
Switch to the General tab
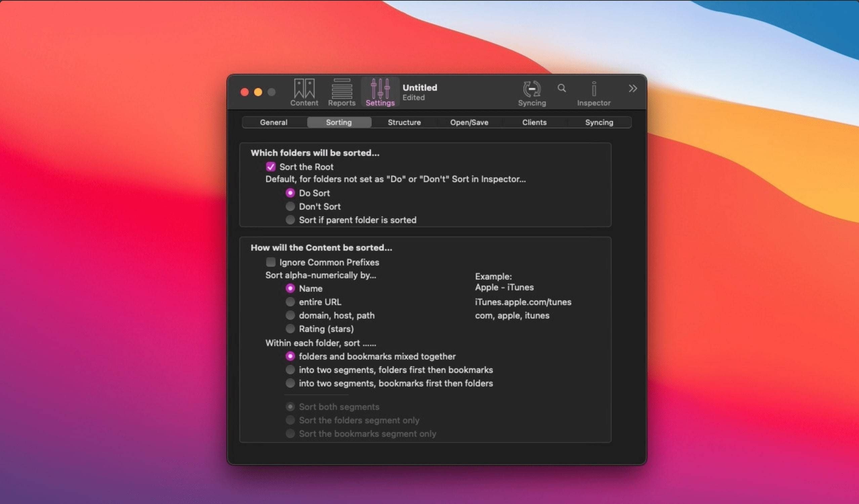point(273,122)
